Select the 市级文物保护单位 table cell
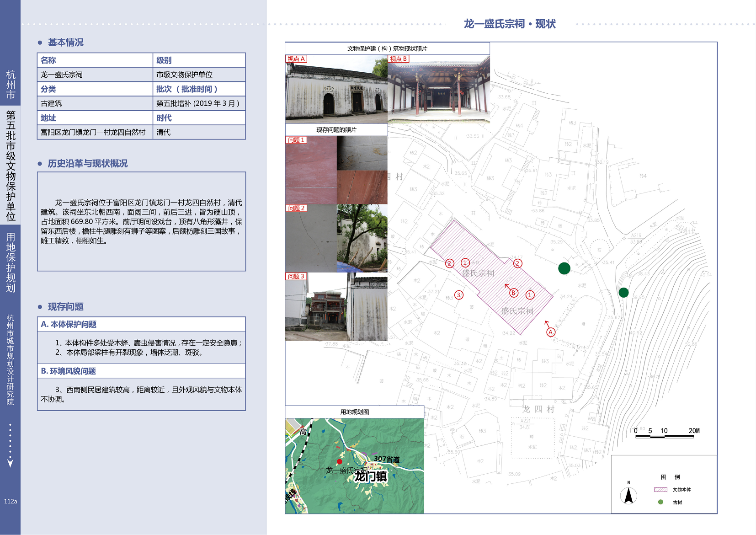756x535 pixels. [199, 75]
